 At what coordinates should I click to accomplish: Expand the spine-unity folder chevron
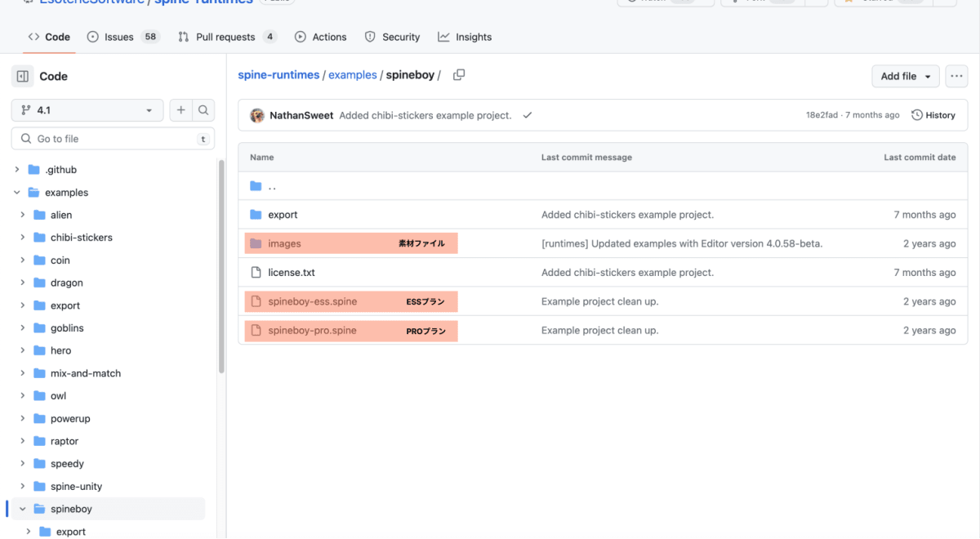23,486
